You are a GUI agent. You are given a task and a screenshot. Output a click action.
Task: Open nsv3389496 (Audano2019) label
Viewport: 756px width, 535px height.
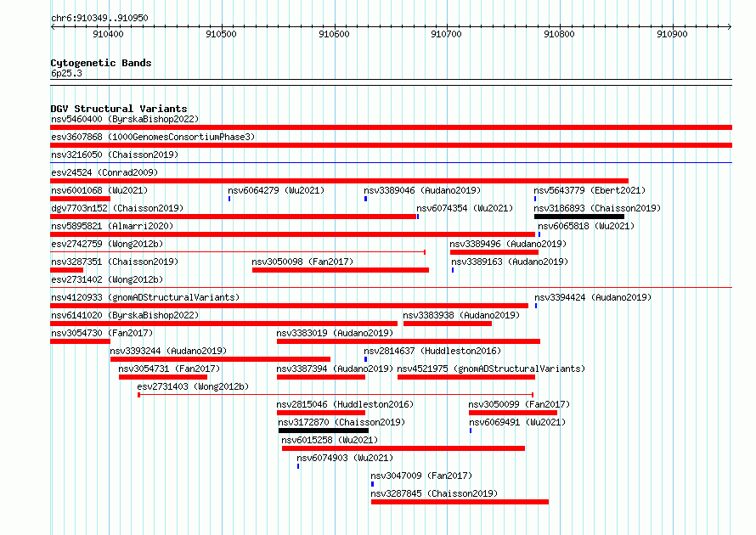click(508, 244)
